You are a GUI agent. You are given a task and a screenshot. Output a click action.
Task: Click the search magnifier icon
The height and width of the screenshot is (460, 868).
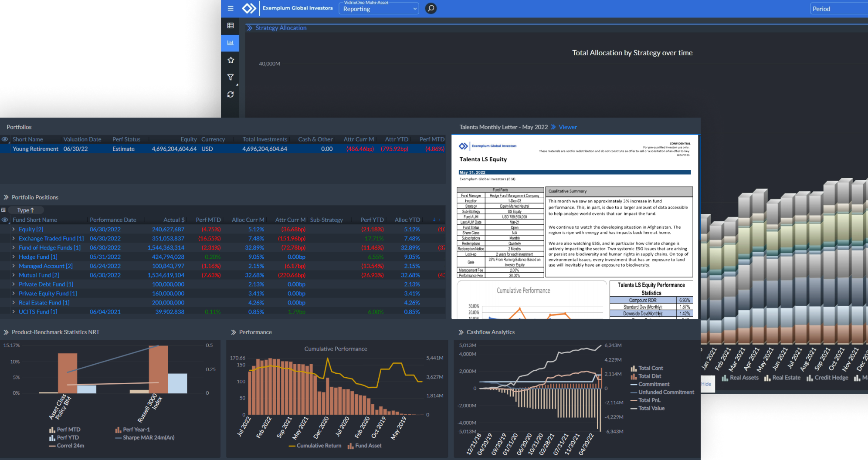pos(431,8)
